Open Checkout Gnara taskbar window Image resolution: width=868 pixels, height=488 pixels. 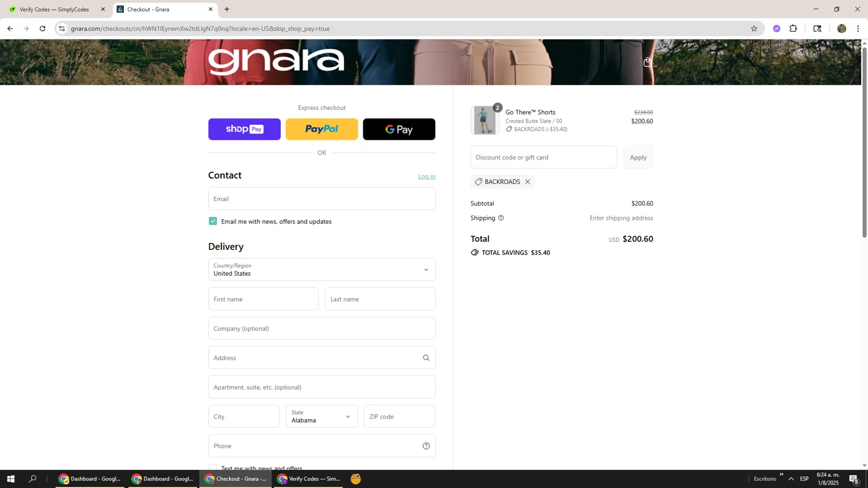point(236,479)
